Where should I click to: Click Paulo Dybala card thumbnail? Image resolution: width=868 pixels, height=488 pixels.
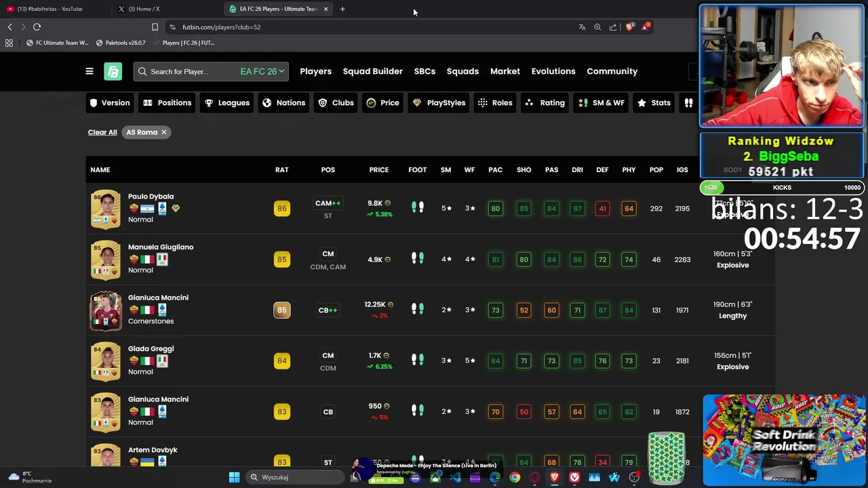coord(106,209)
